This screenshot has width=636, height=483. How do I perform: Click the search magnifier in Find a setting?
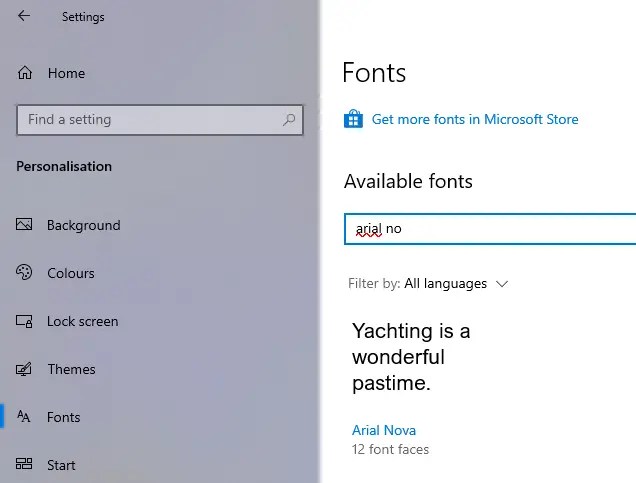pos(289,120)
